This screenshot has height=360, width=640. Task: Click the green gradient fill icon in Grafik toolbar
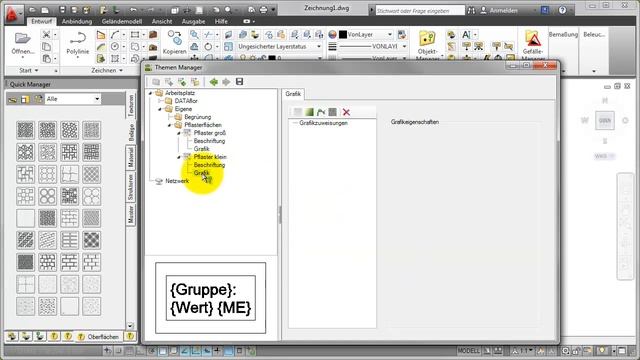point(309,112)
